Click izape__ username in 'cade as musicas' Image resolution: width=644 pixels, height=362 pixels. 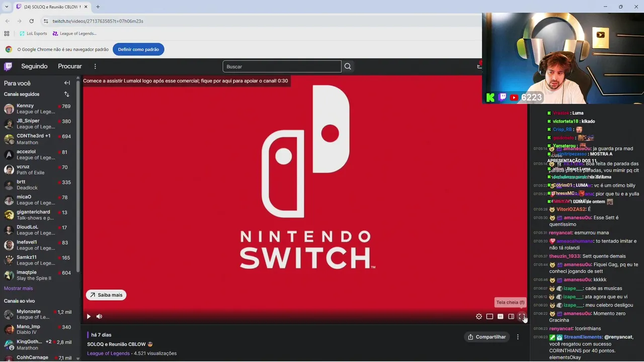[573, 288]
